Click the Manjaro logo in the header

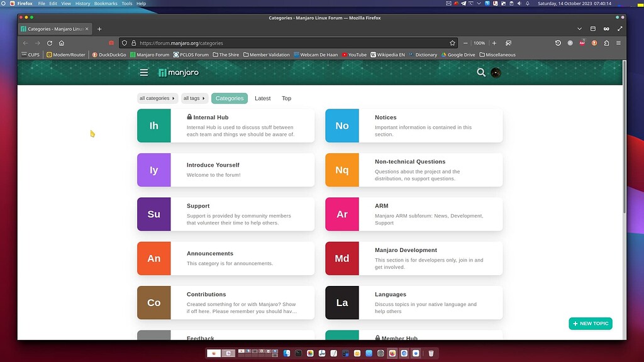(x=178, y=72)
